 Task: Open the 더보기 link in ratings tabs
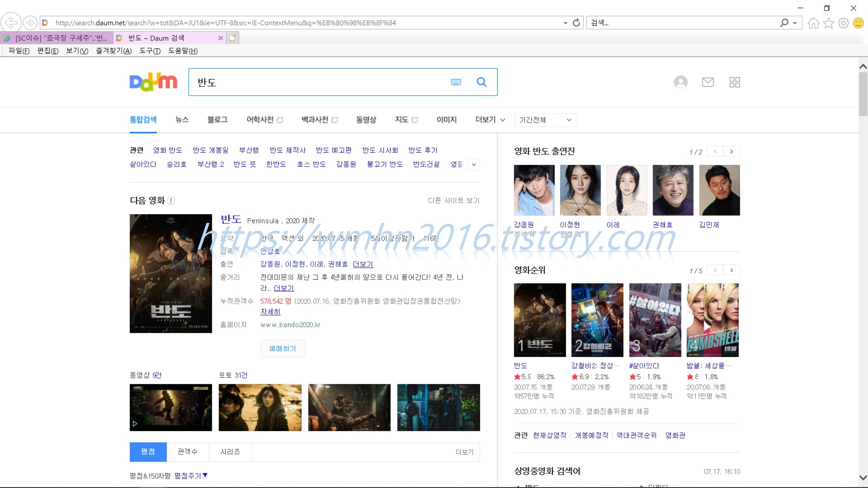point(464,452)
